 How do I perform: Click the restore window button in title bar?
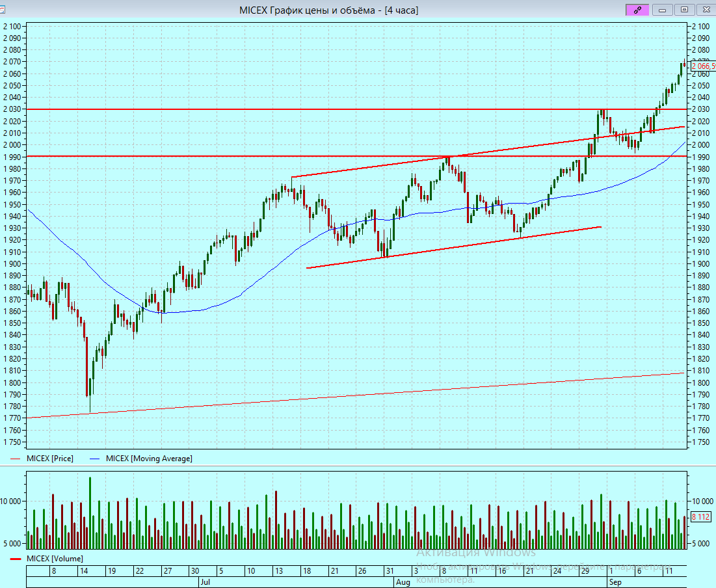(x=684, y=10)
